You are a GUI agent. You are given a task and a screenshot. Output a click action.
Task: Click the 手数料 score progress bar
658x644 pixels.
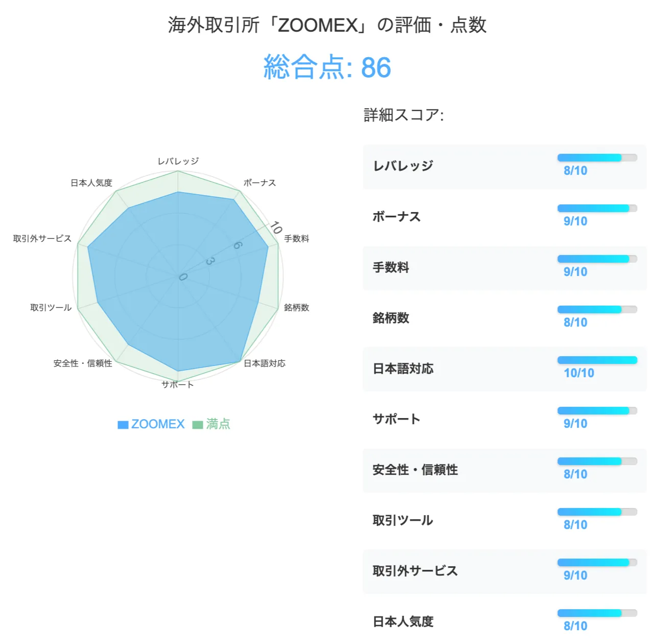pos(597,259)
